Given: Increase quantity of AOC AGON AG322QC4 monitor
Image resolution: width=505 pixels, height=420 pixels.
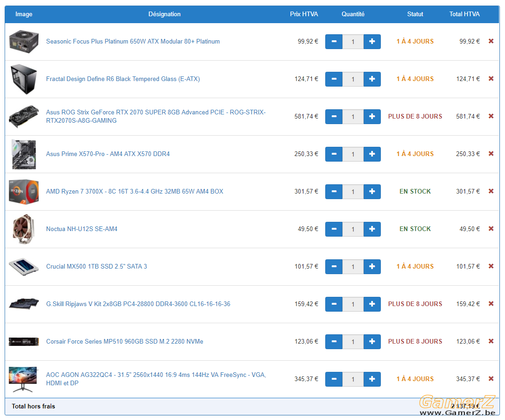Looking at the screenshot, I should (x=372, y=379).
